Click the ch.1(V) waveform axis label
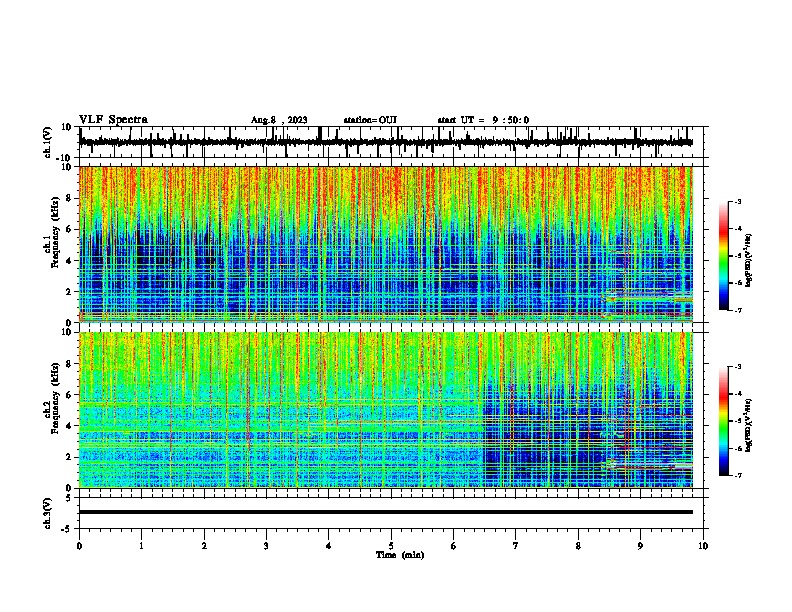Screen dimensions: 792x612 [48, 142]
